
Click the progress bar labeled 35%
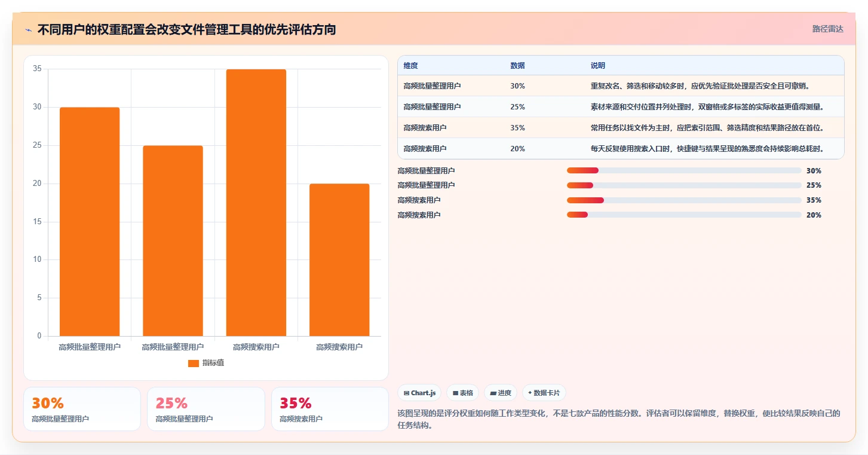684,200
